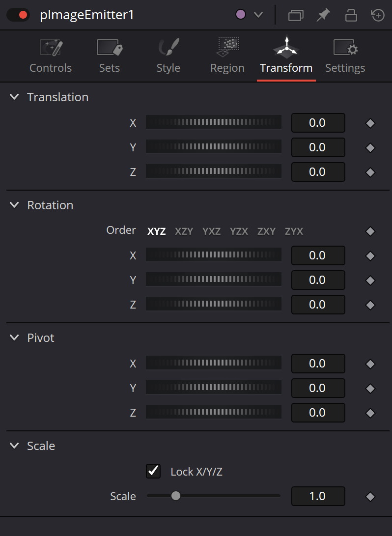Click the Rotation X value field
This screenshot has width=392, height=536.
pyautogui.click(x=318, y=255)
